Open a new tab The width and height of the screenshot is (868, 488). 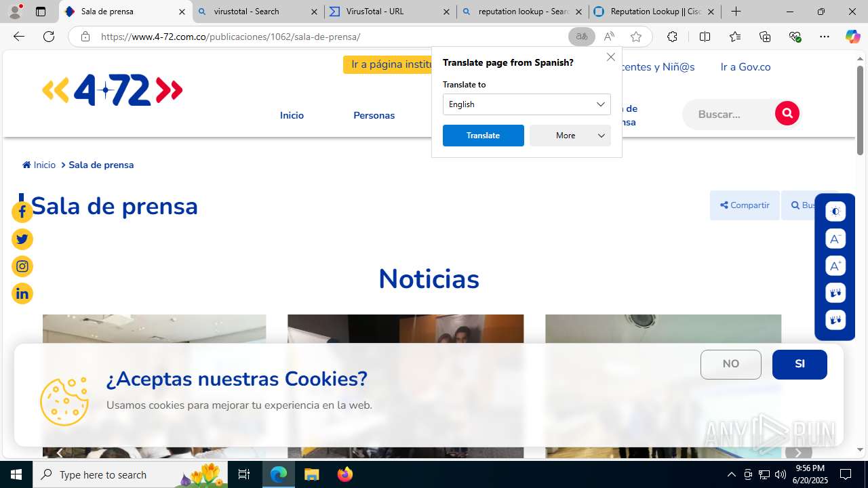coord(736,12)
